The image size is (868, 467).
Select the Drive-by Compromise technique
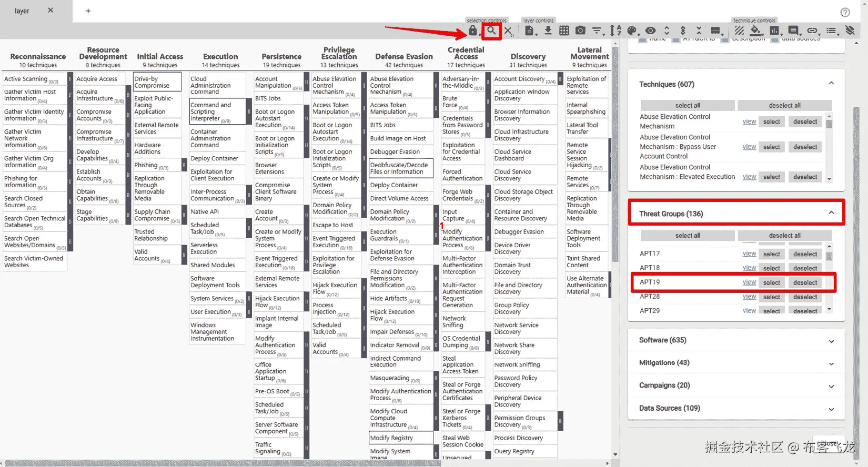157,82
